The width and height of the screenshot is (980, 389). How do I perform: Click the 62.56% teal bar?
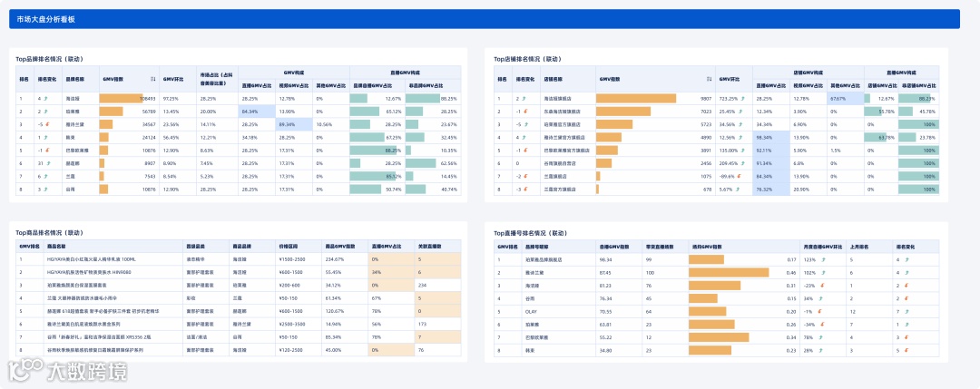click(x=423, y=163)
